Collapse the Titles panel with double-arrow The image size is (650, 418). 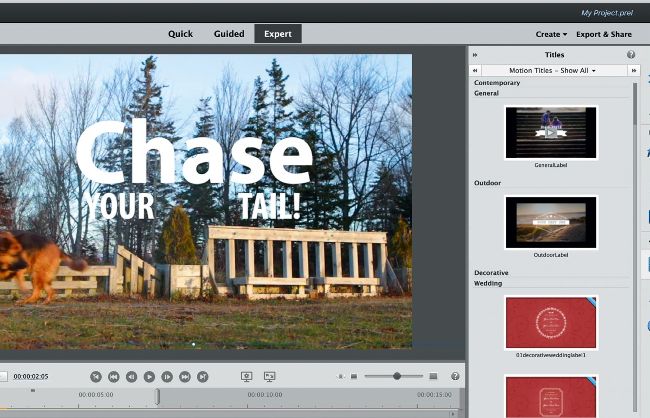pos(475,55)
